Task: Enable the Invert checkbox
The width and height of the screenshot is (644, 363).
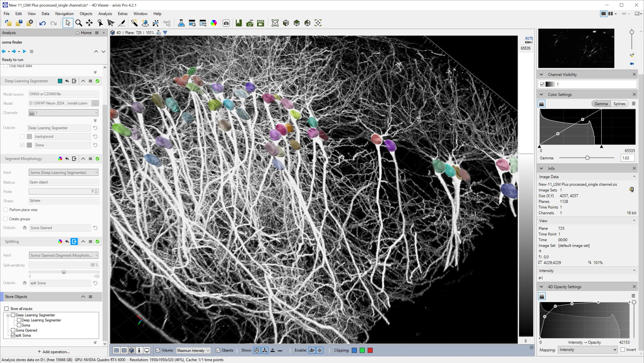Action: point(623,350)
